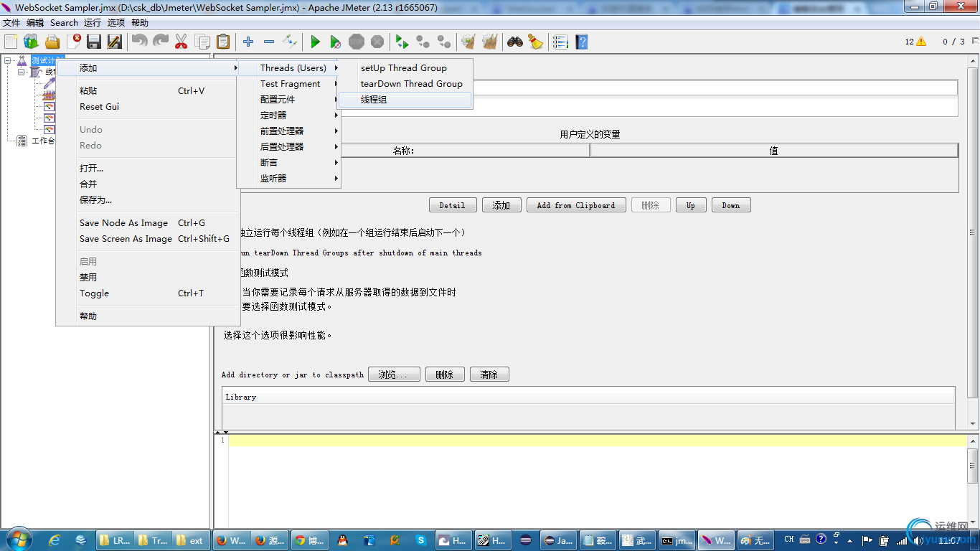Expand the 添加 submenu entry

pos(148,68)
